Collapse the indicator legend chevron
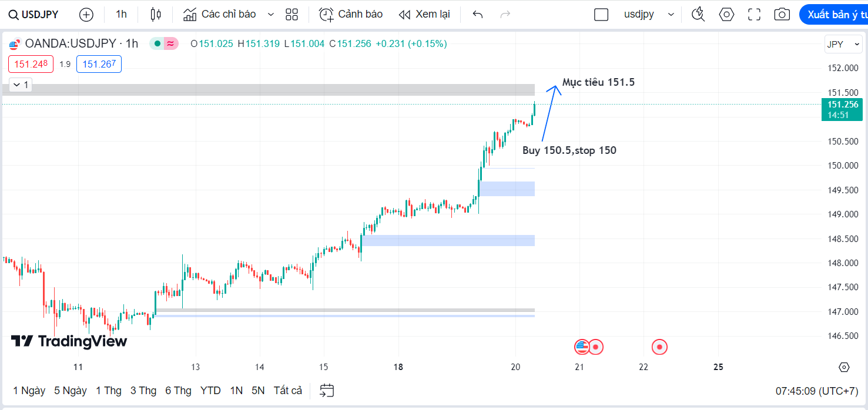This screenshot has height=410, width=868. click(x=16, y=85)
